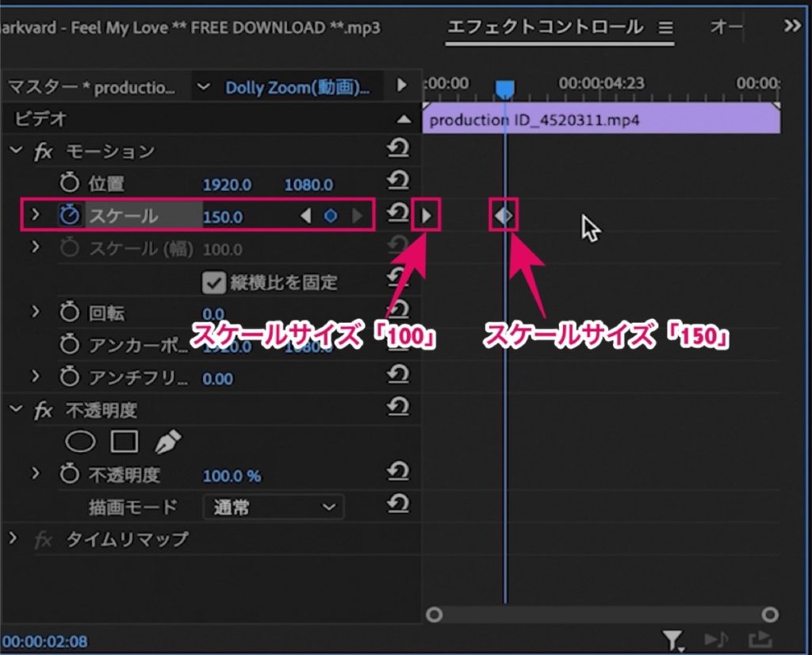Collapse the モーション effect group

pos(16,150)
